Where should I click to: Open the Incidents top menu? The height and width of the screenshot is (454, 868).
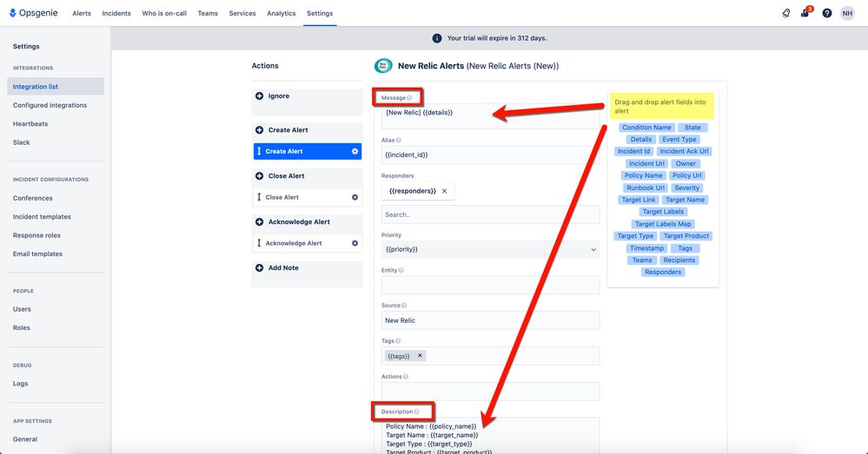pos(116,13)
